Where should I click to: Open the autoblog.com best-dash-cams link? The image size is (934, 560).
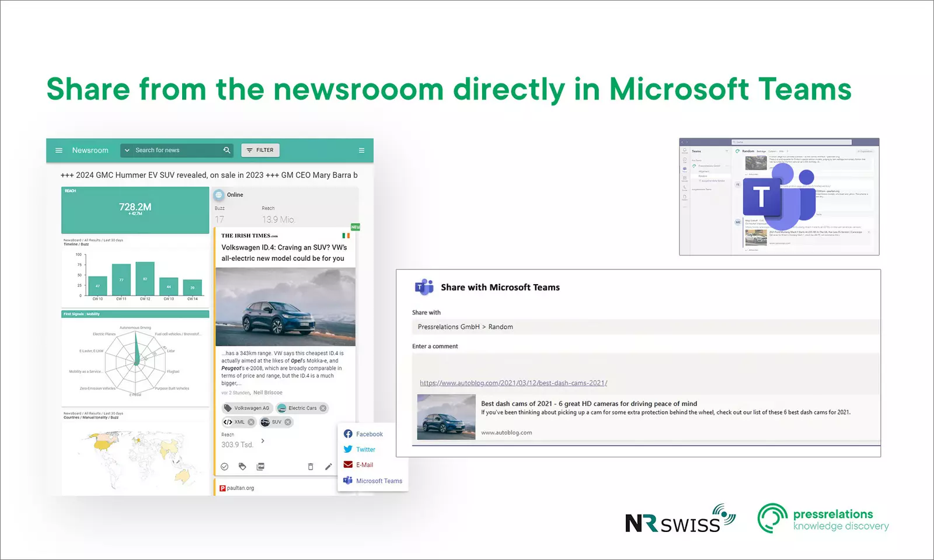point(514,383)
